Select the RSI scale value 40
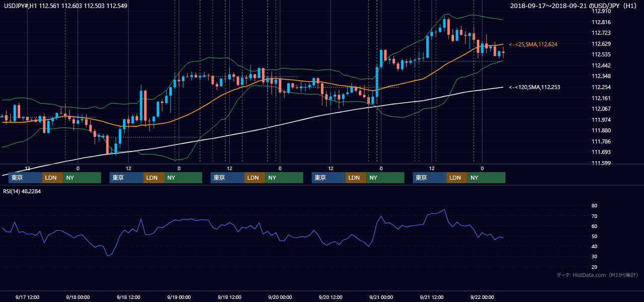This screenshot has width=644, height=302. 594,246
